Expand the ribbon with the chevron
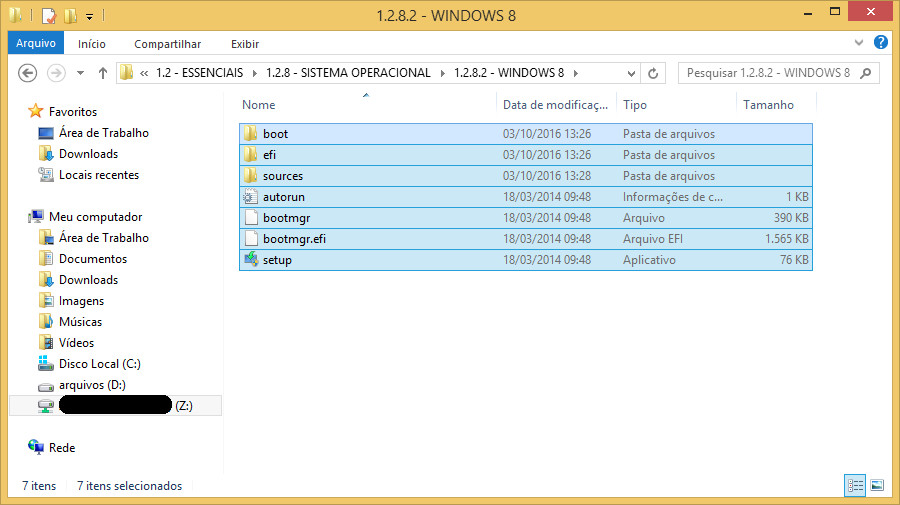 (x=859, y=42)
